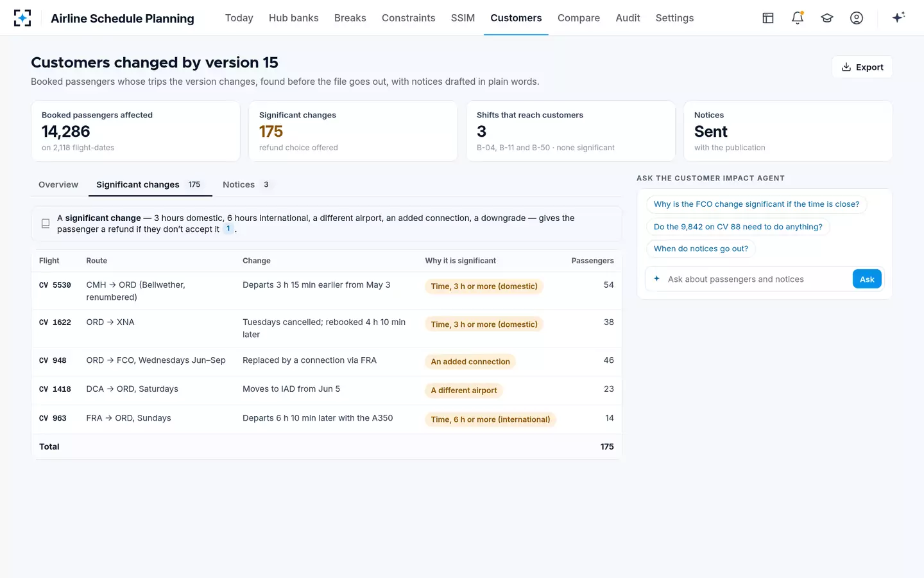Click the Notices Sent card

click(x=788, y=131)
